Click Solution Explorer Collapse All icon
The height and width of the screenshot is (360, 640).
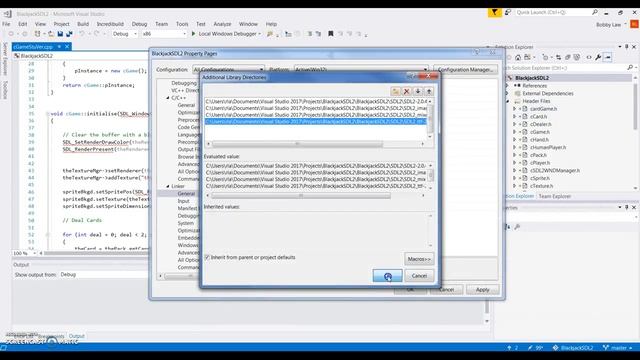click(568, 58)
